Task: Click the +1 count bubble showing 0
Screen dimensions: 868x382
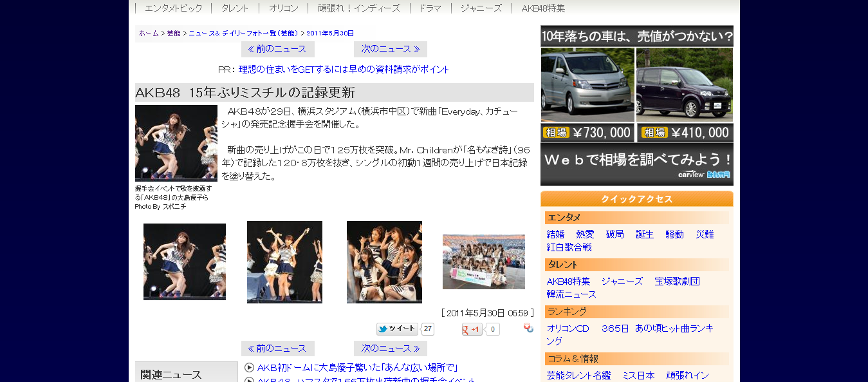Action: pyautogui.click(x=492, y=329)
